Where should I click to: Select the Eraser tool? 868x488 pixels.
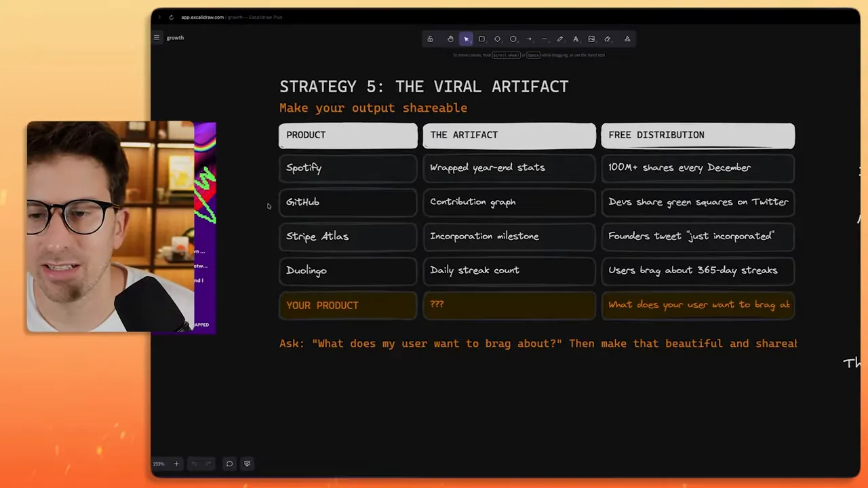click(x=608, y=39)
